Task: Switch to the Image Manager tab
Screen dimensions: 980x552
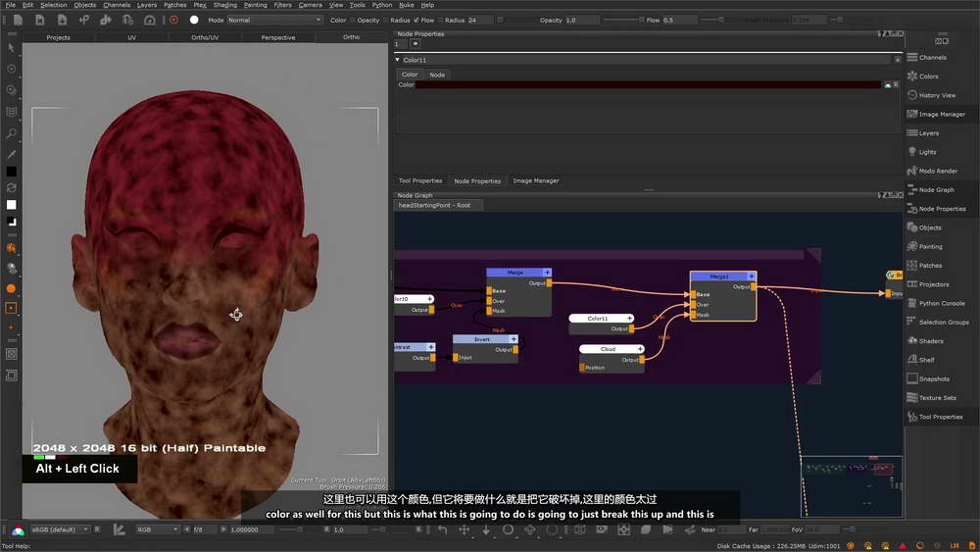Action: coord(536,180)
